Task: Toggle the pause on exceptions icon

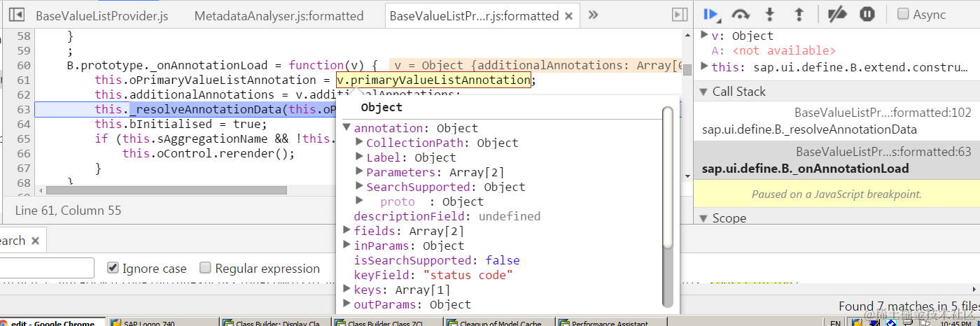Action: coord(867,14)
